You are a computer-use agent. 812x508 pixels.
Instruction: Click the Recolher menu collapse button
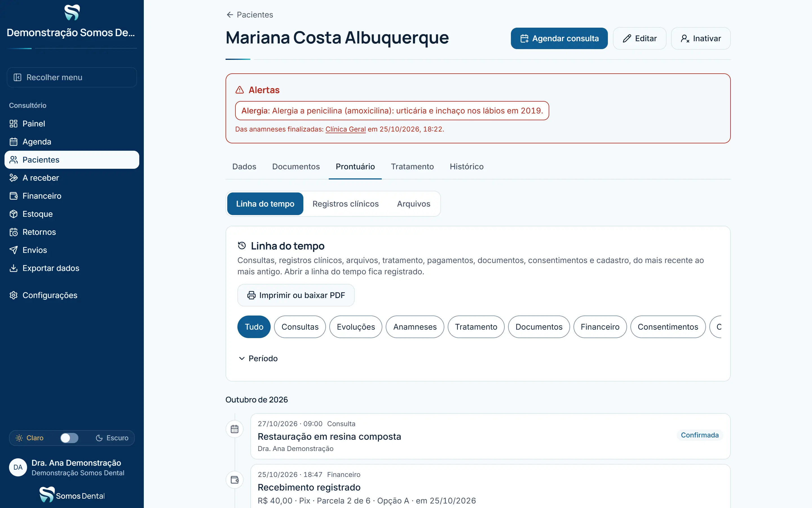point(71,77)
